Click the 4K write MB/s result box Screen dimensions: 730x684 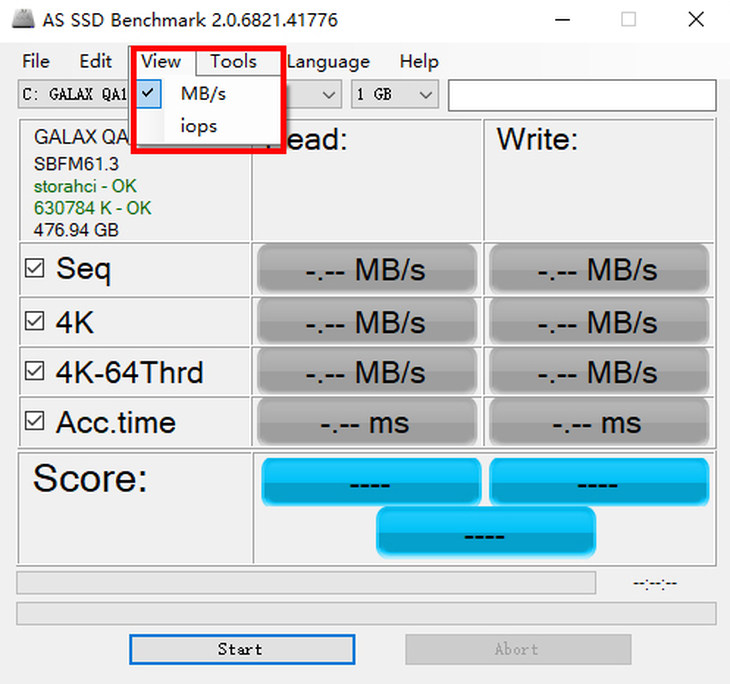point(599,322)
